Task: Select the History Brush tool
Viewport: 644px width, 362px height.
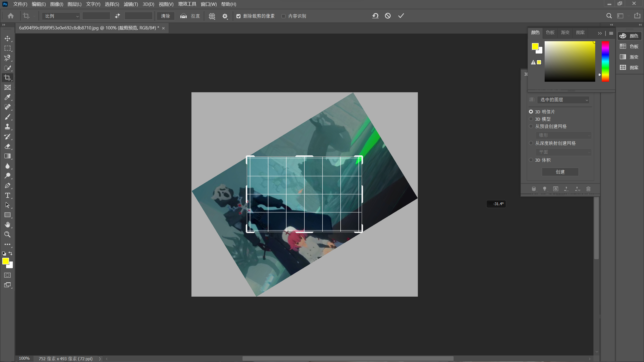Action: pos(7,137)
